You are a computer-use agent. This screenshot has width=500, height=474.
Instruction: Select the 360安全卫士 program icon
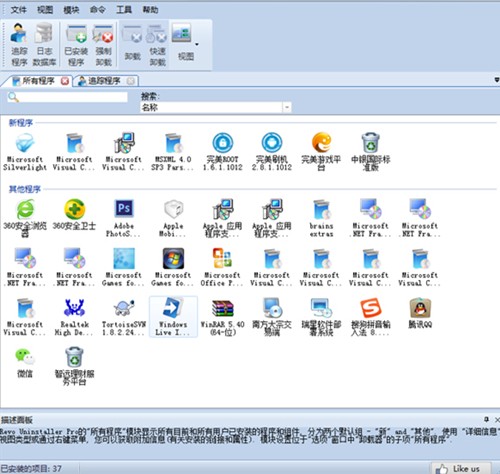[74, 215]
